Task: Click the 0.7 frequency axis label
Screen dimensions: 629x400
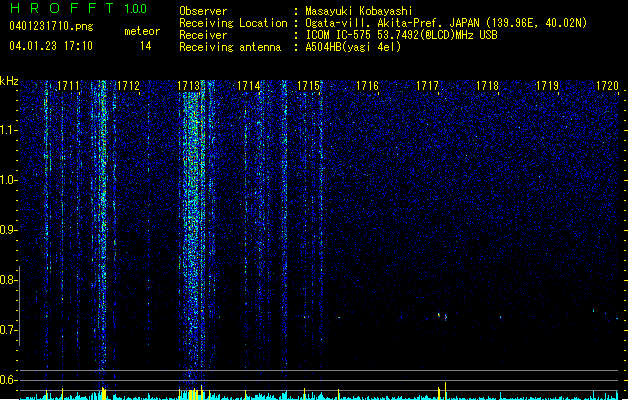Action: (x=8, y=330)
